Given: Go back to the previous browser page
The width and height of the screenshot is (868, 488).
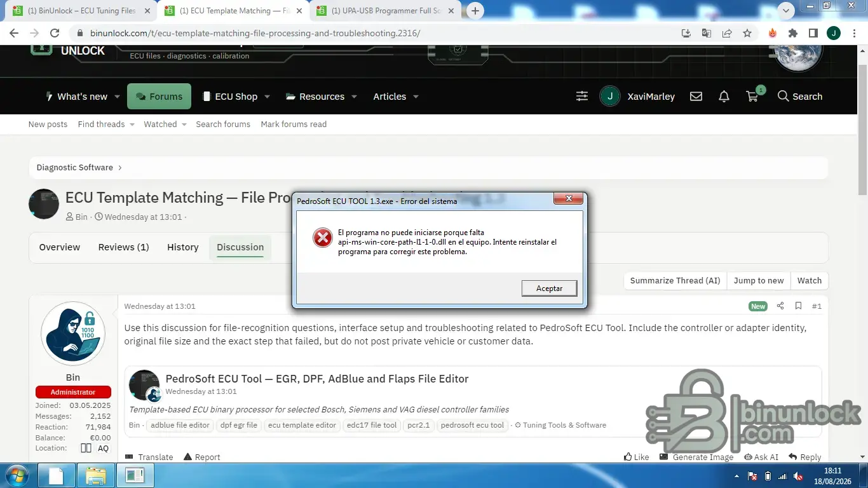Looking at the screenshot, I should pyautogui.click(x=14, y=33).
